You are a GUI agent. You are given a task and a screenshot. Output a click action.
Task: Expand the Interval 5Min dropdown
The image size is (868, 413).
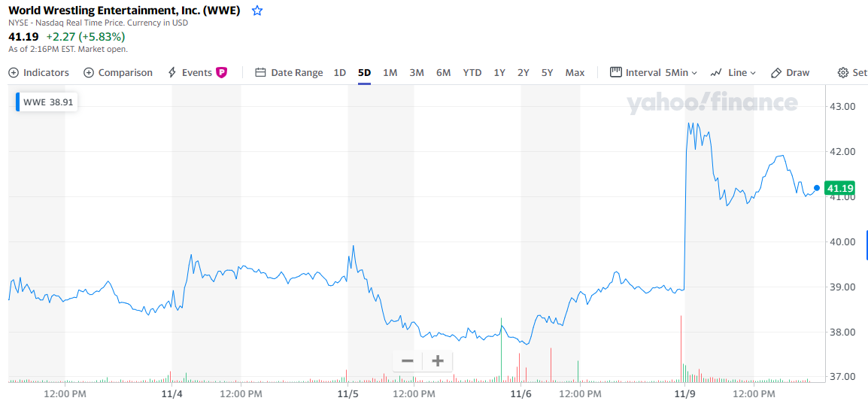click(x=654, y=73)
